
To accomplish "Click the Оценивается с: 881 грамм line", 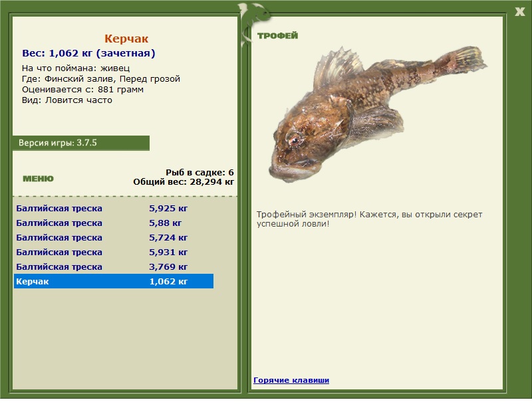I will point(82,90).
